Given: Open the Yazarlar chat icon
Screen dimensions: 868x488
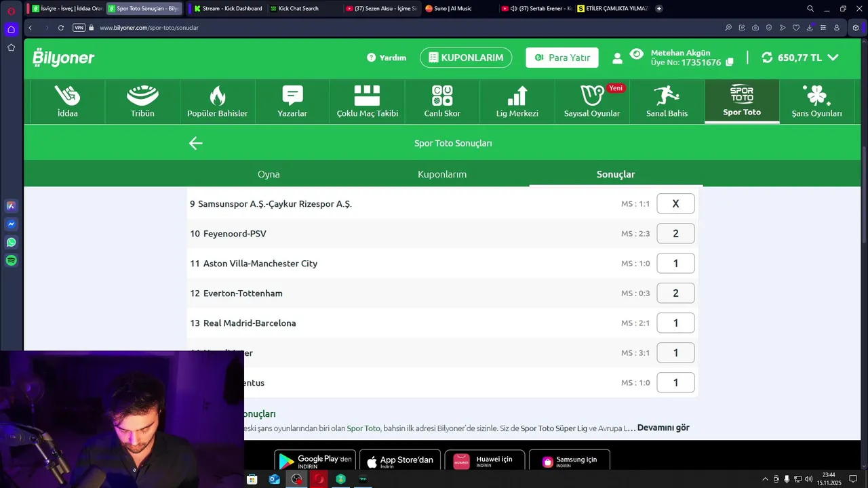Looking at the screenshot, I should (x=292, y=96).
